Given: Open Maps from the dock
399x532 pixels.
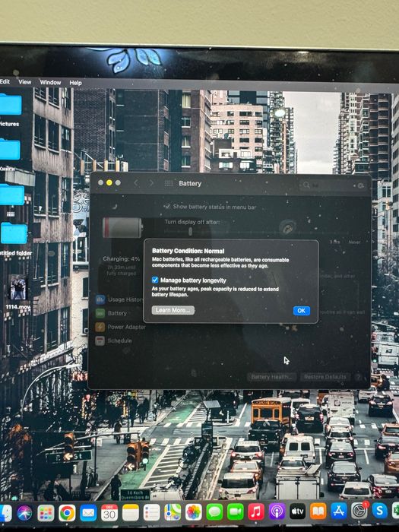Looking at the screenshot, I should 173,513.
